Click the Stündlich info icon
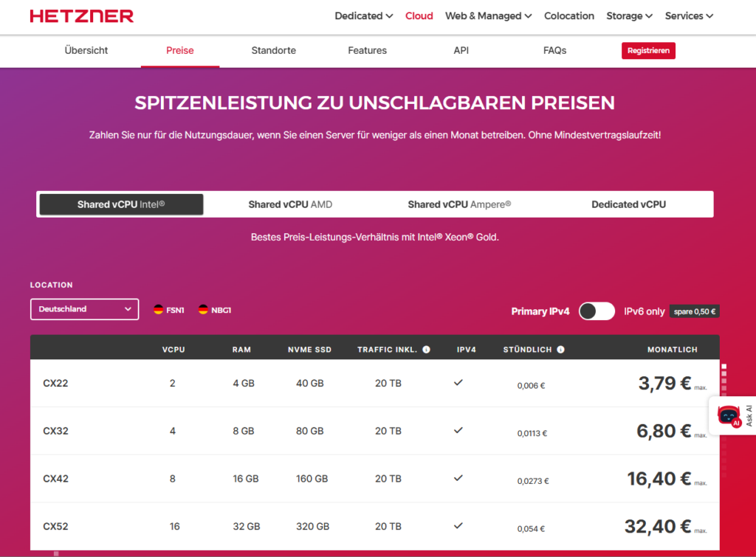The height and width of the screenshot is (557, 756). pos(560,350)
